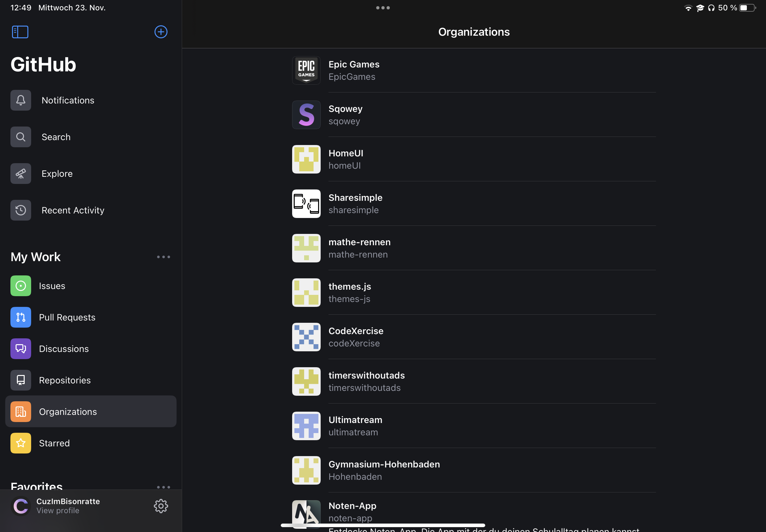Image resolution: width=766 pixels, height=532 pixels.
Task: Select Search in the sidebar
Action: click(91, 137)
